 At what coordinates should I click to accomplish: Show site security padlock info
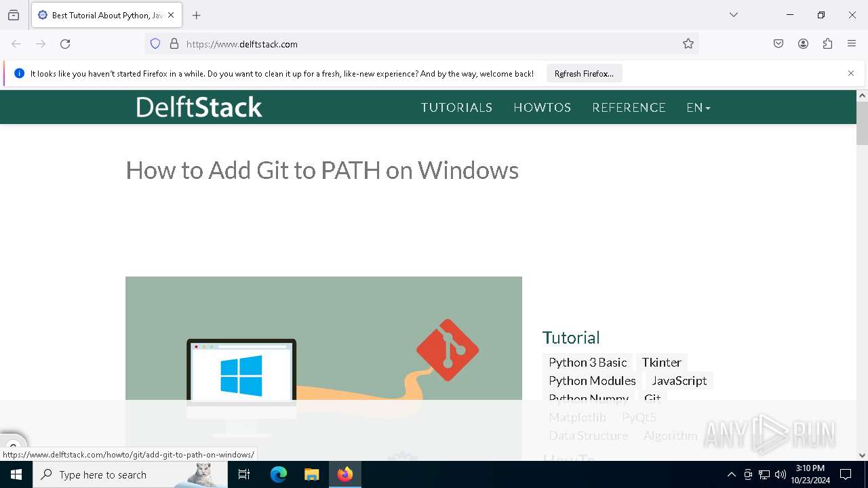point(174,44)
